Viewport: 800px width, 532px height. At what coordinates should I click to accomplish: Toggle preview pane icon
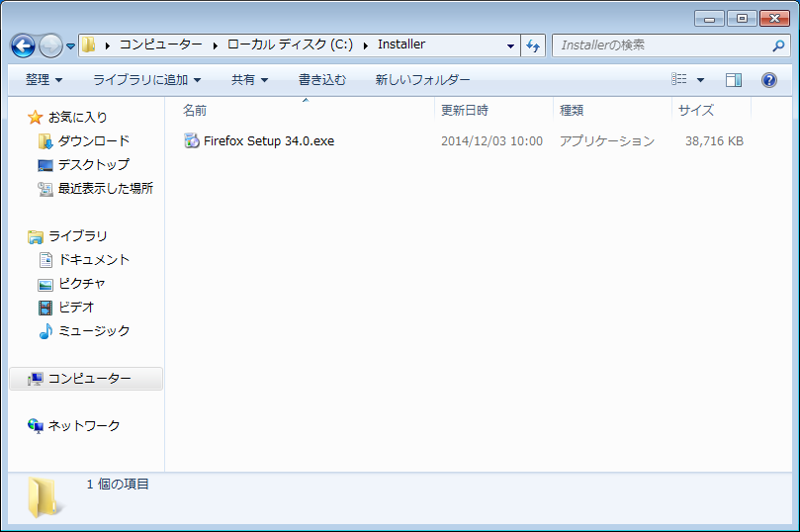[x=734, y=80]
